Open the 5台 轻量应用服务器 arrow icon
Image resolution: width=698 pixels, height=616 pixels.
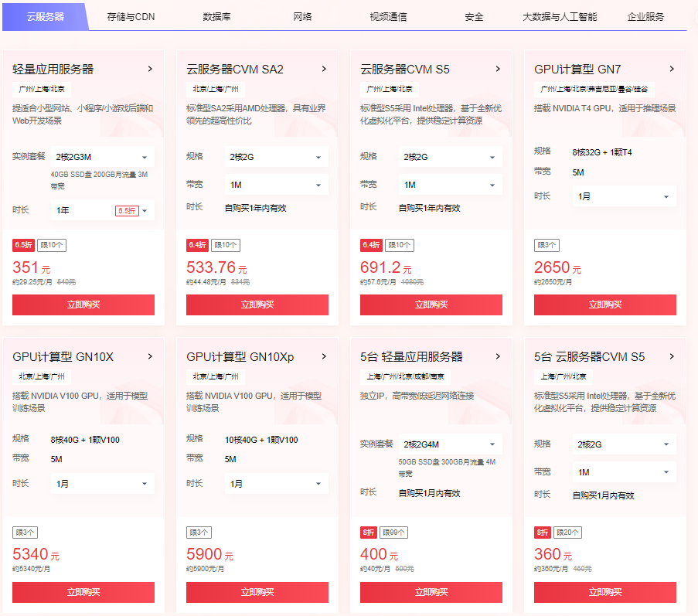point(498,356)
